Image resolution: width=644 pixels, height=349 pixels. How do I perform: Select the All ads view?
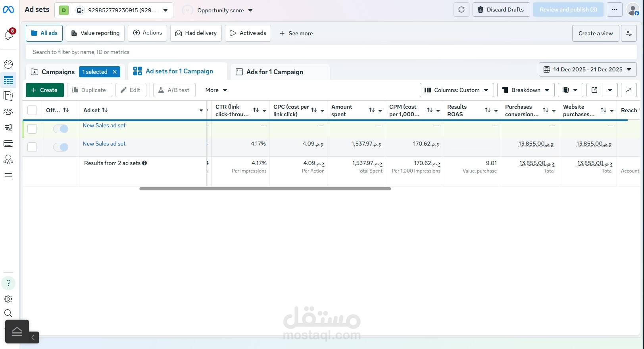(44, 33)
